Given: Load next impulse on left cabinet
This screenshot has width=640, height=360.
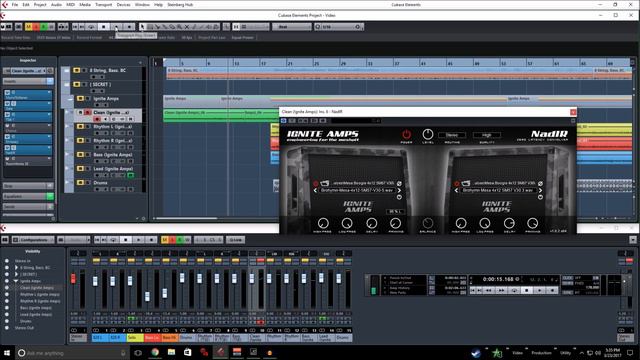Looking at the screenshot, I should 399,190.
